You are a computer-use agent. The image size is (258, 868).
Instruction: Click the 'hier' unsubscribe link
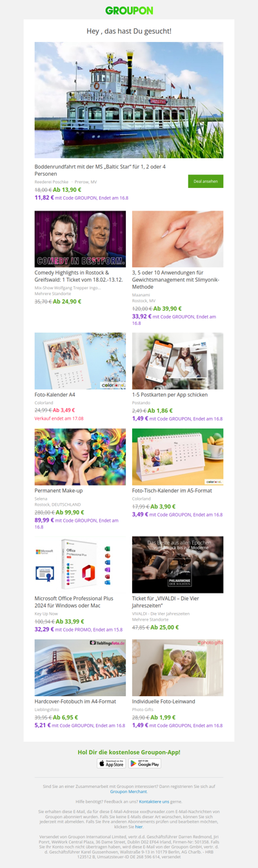coord(139,827)
